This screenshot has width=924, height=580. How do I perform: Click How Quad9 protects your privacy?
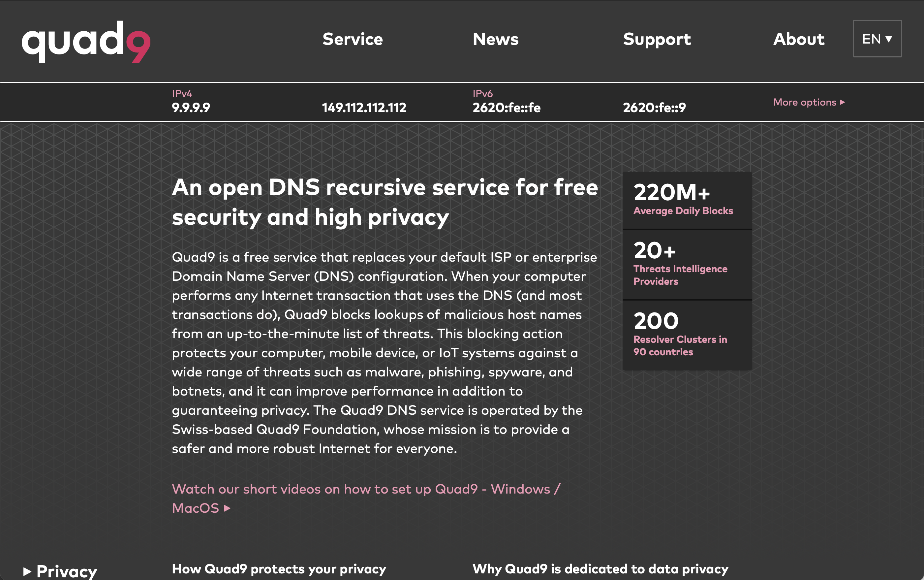(279, 569)
